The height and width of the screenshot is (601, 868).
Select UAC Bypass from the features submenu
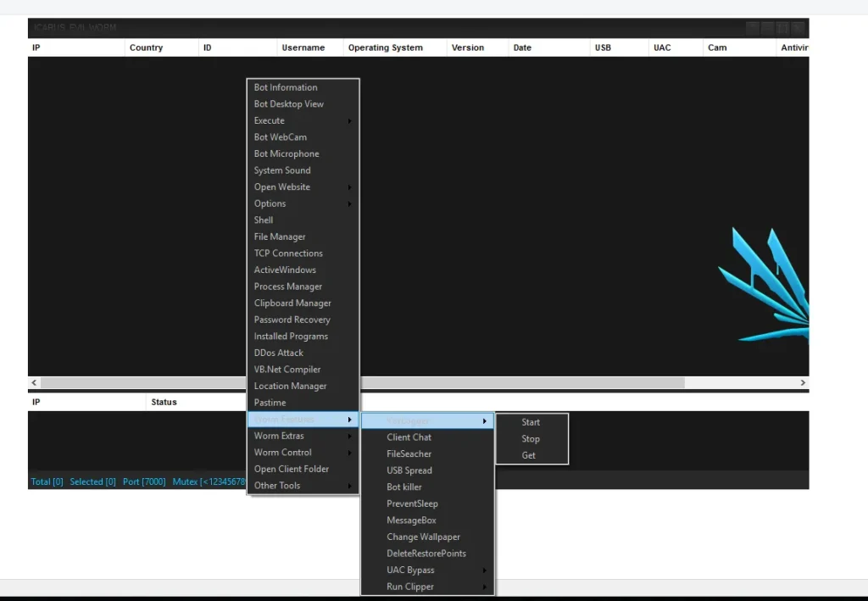(409, 570)
